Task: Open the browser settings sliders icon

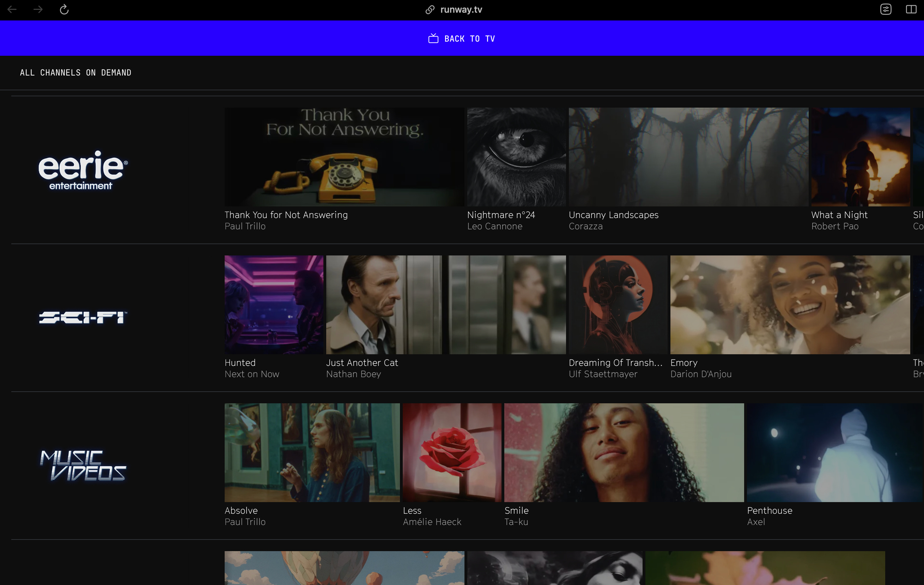Action: point(886,9)
